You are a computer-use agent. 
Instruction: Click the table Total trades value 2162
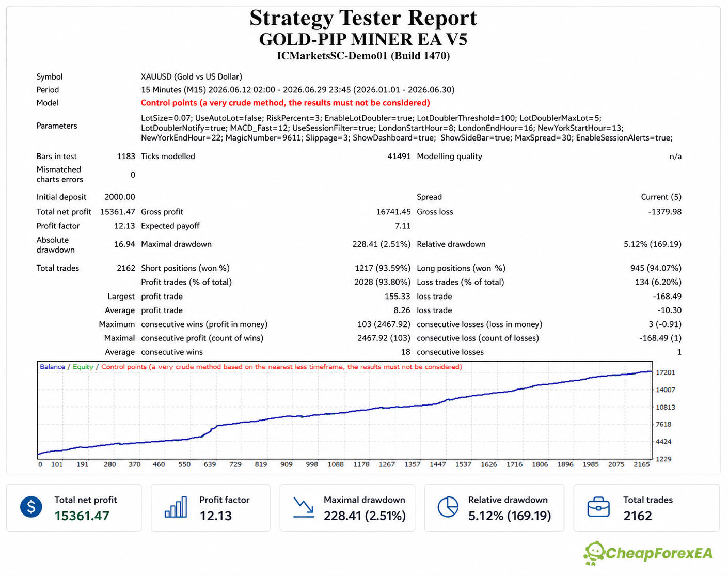pyautogui.click(x=126, y=268)
